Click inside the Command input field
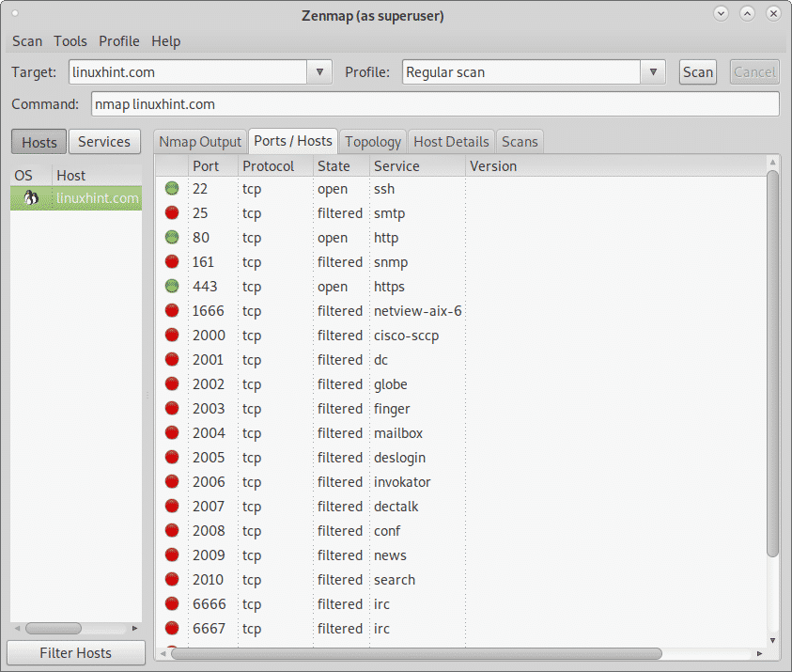This screenshot has width=792, height=672. (434, 104)
